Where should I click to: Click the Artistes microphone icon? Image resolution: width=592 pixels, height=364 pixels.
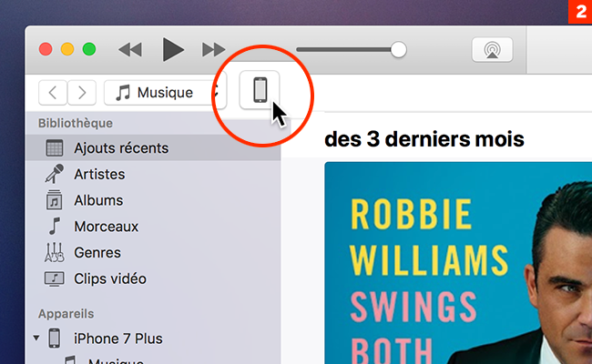(x=55, y=174)
